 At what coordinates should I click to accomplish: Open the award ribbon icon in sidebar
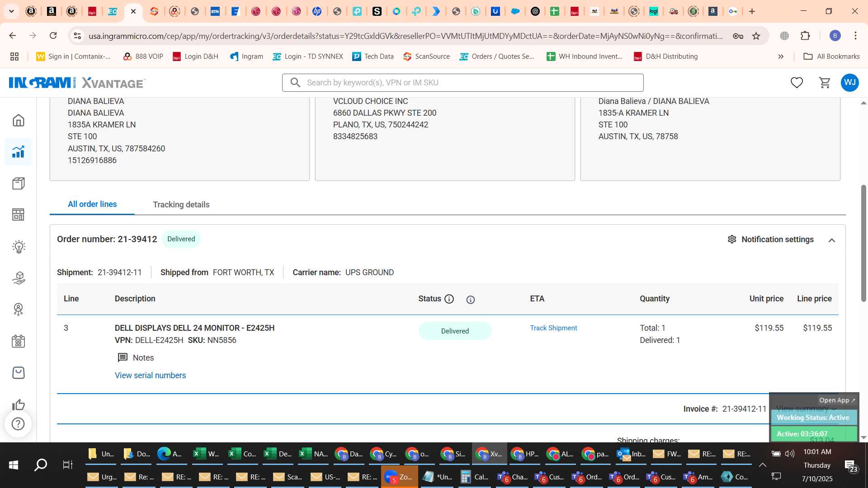tap(18, 310)
